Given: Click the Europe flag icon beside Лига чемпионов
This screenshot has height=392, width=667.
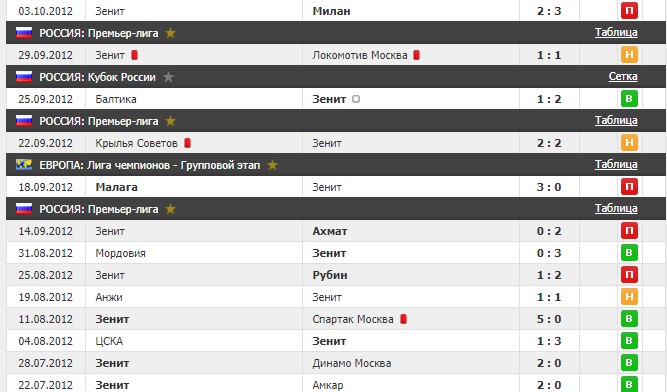Looking at the screenshot, I should 24,165.
